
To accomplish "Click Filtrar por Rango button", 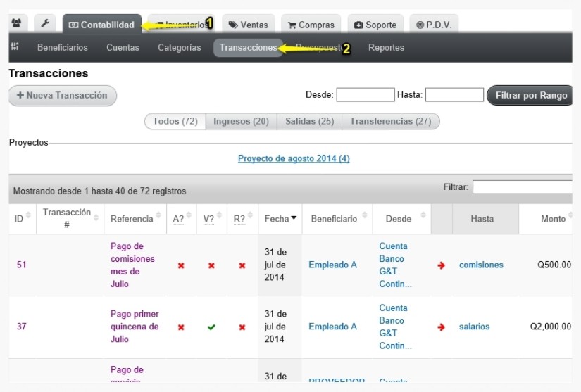I will 530,95.
